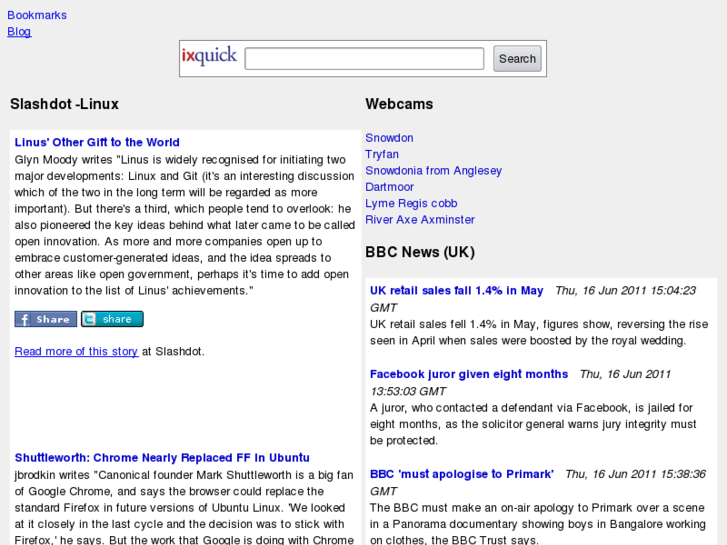Open the Snowdon webcam link
This screenshot has height=545, width=727.
(389, 138)
